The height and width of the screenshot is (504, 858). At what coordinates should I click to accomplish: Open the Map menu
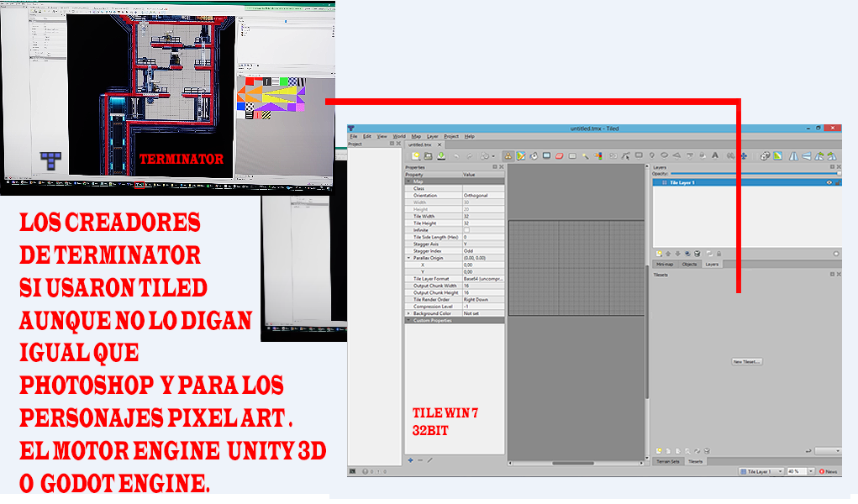(416, 136)
